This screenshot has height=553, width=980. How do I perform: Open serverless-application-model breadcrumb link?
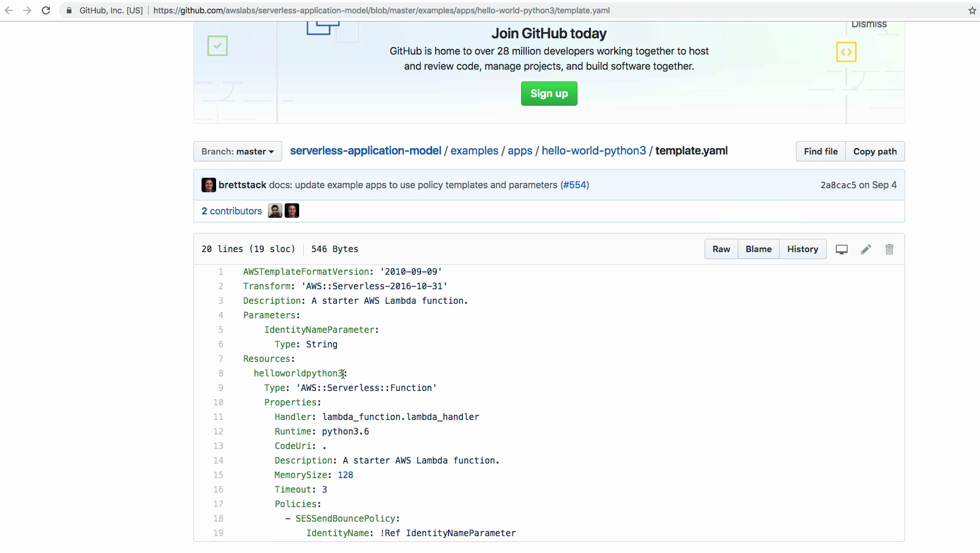pyautogui.click(x=365, y=151)
